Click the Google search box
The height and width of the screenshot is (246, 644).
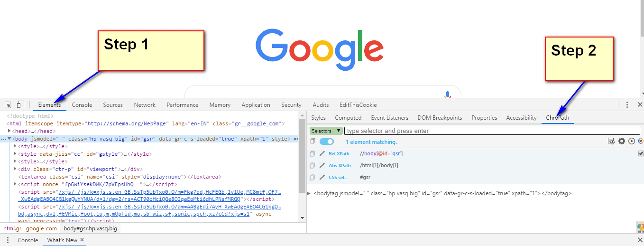(322, 92)
